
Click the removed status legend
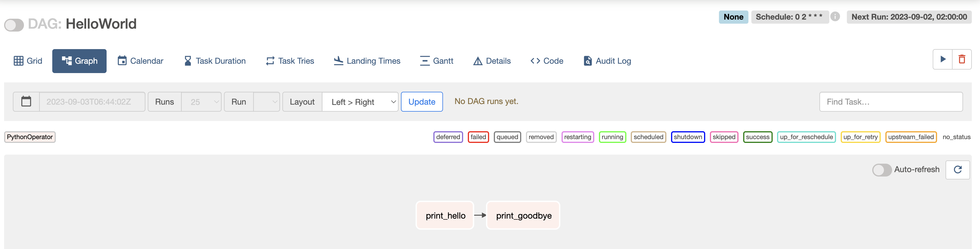coord(541,137)
